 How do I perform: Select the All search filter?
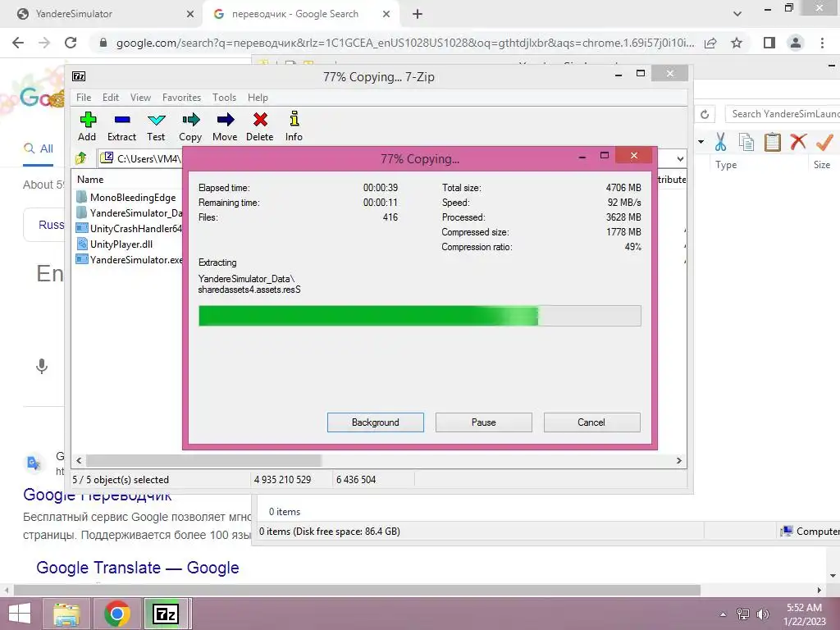click(38, 149)
